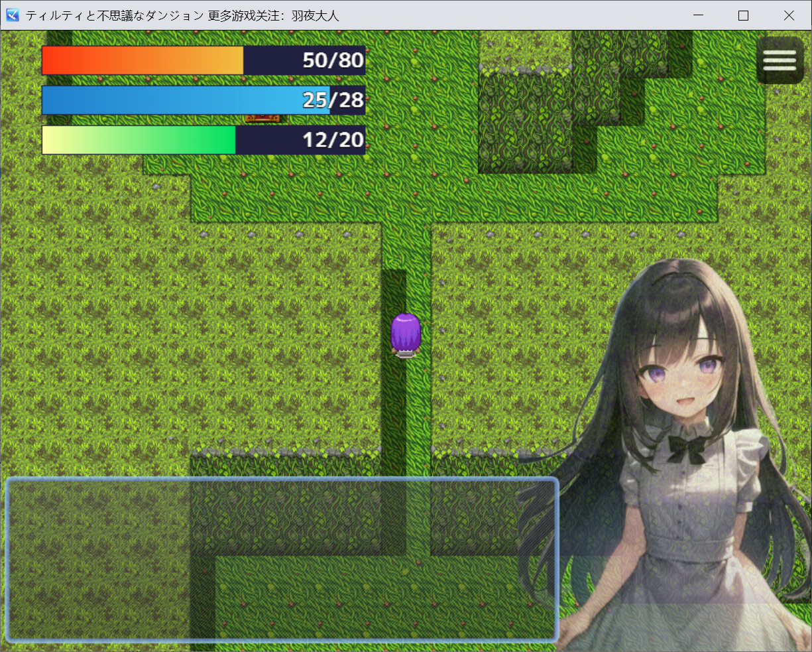Open the hamburger menu button
This screenshot has height=652, width=812.
(779, 60)
